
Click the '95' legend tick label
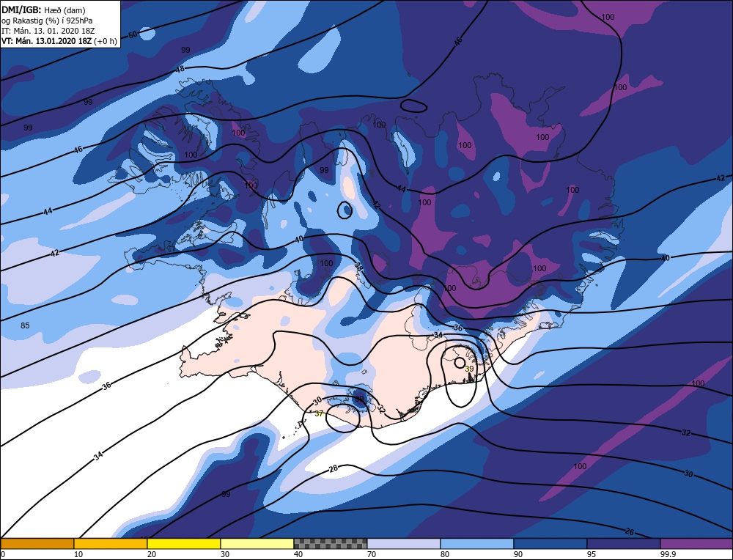[x=591, y=554]
